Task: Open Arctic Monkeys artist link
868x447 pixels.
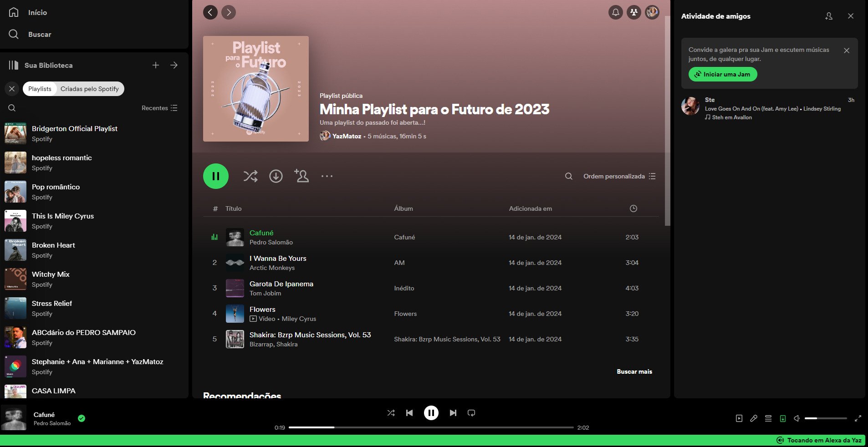Action: tap(272, 268)
